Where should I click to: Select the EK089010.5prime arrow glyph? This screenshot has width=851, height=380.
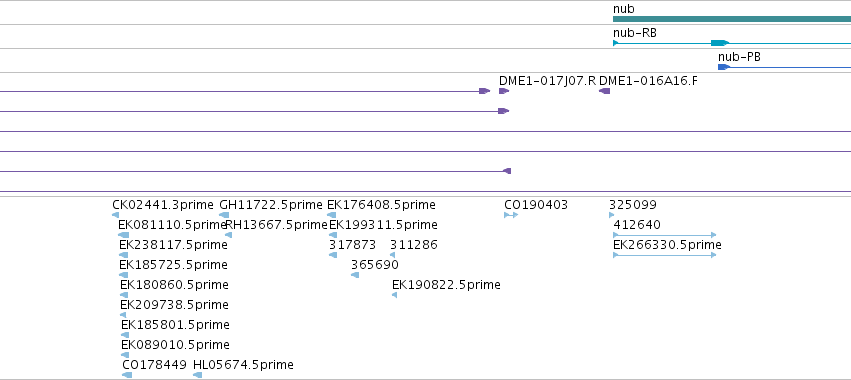(125, 355)
